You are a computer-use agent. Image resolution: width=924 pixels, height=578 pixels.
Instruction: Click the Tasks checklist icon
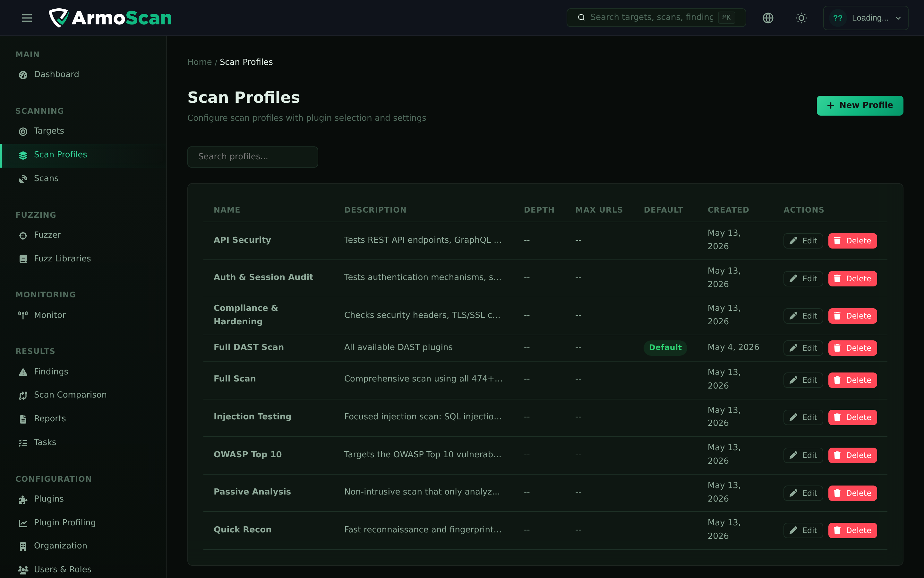(23, 443)
